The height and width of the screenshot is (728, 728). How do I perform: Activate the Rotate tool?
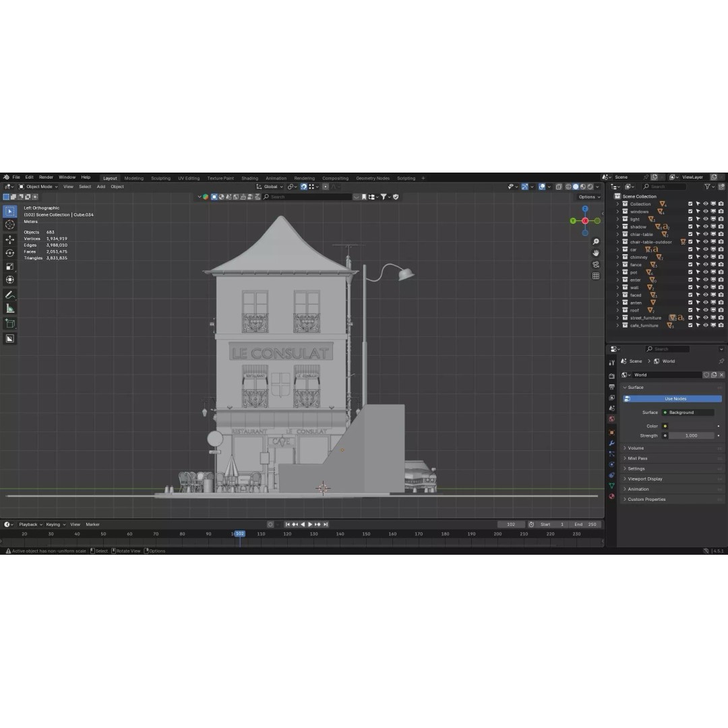9,253
